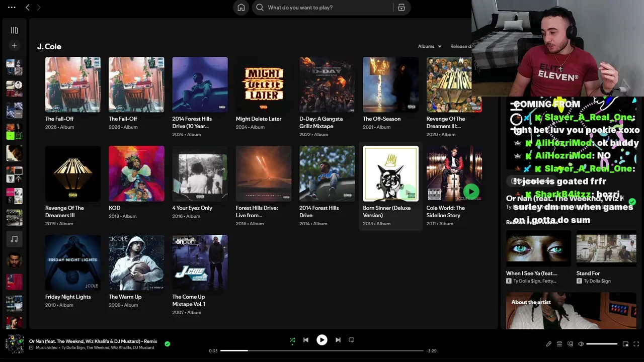Skip to previous track
The image size is (644, 362).
click(x=305, y=340)
